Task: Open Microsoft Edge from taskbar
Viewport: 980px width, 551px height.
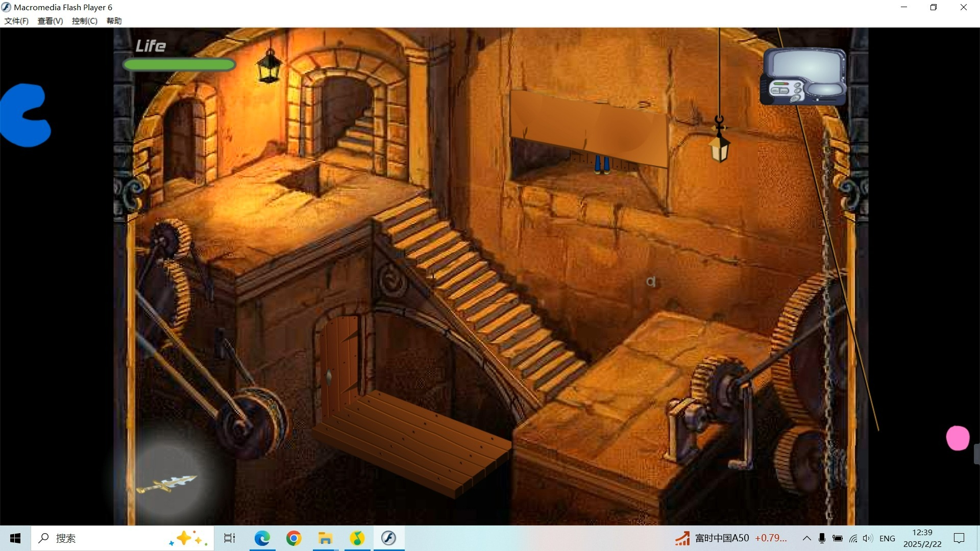Action: [x=262, y=538]
